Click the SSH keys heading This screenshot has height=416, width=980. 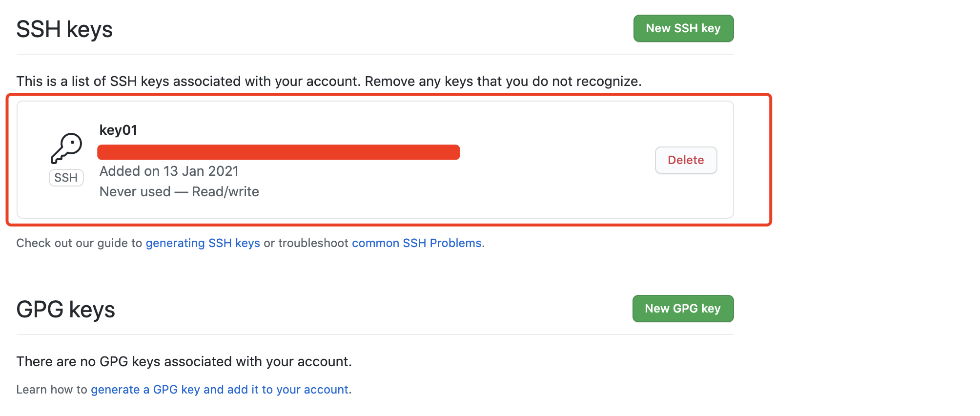64,29
